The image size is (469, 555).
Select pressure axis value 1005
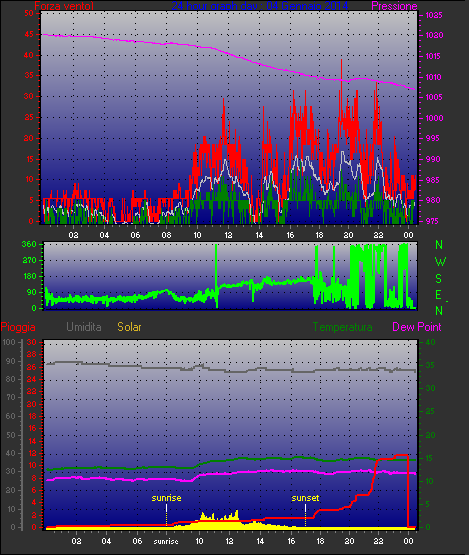click(x=434, y=97)
